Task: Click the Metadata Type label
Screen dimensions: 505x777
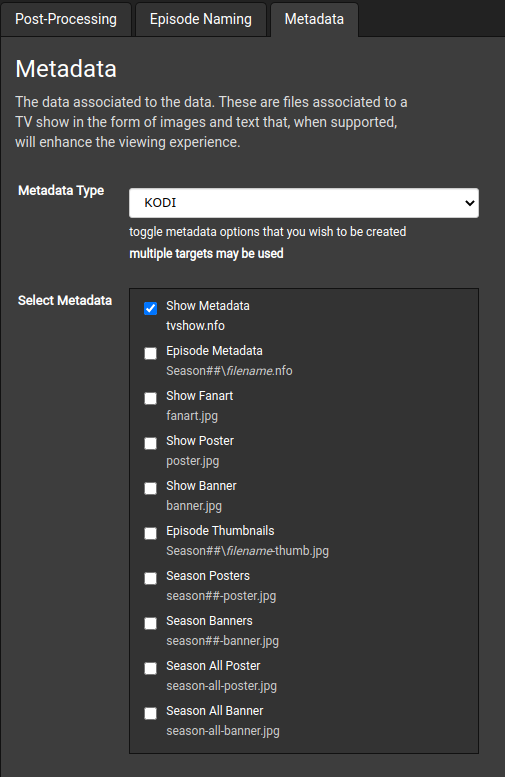Action: point(61,191)
